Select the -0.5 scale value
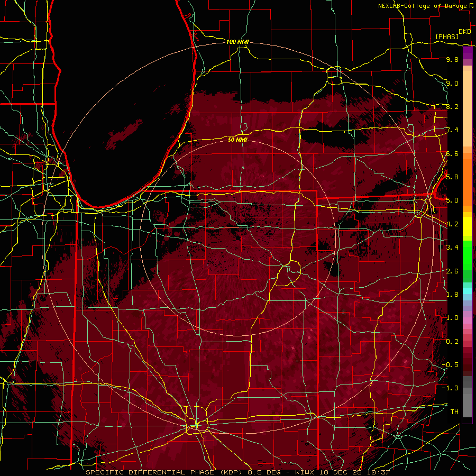Viewport: 476px width, 476px height. (450, 365)
